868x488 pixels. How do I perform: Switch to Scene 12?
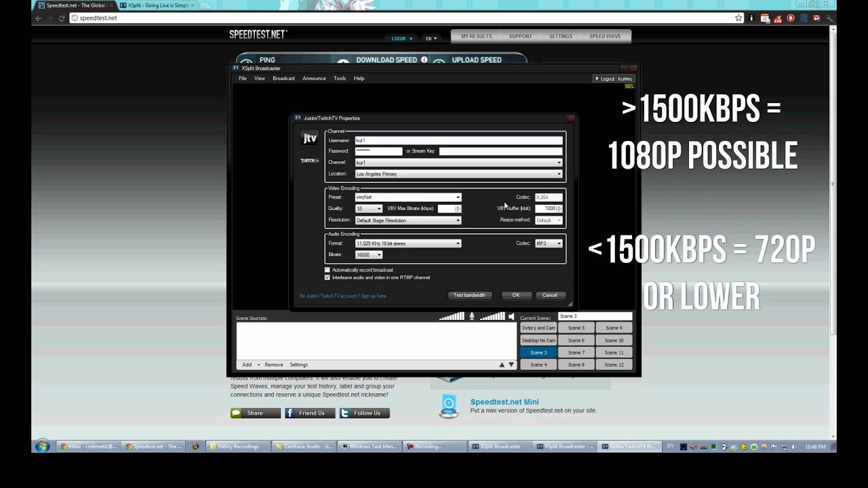coord(614,365)
